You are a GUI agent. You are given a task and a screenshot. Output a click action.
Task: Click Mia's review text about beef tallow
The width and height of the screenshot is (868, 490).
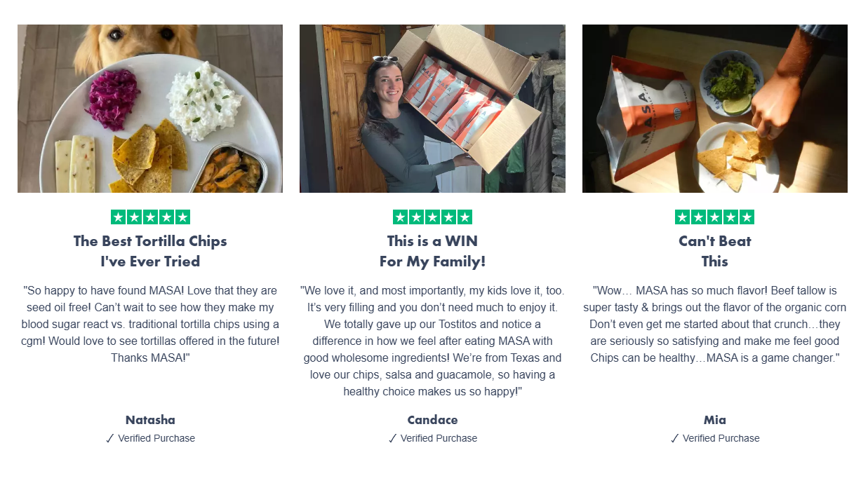(715, 324)
